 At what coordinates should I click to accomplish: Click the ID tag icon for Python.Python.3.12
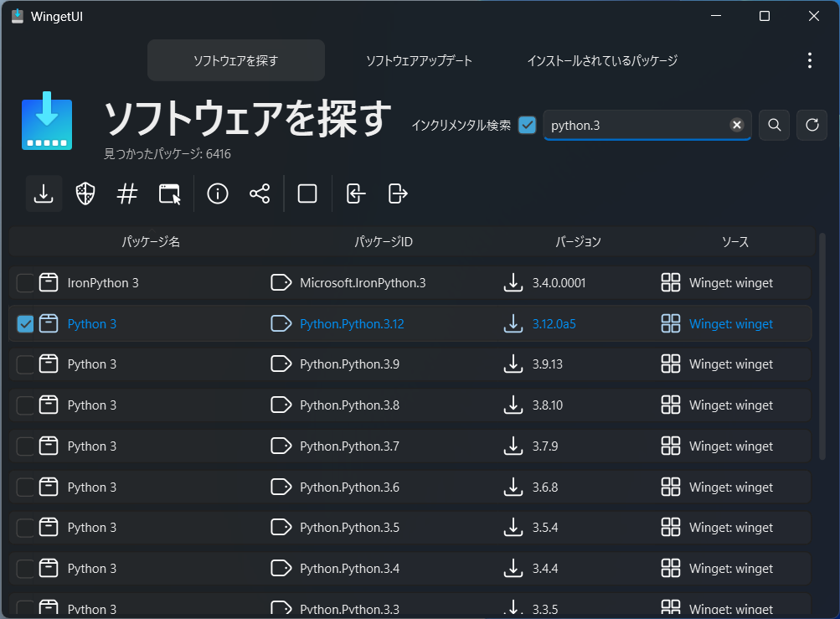point(281,323)
